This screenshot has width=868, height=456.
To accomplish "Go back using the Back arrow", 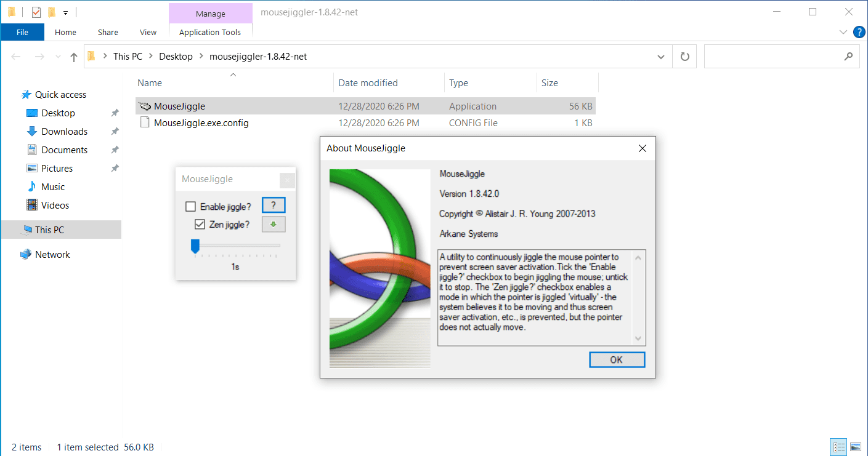I will click(17, 57).
